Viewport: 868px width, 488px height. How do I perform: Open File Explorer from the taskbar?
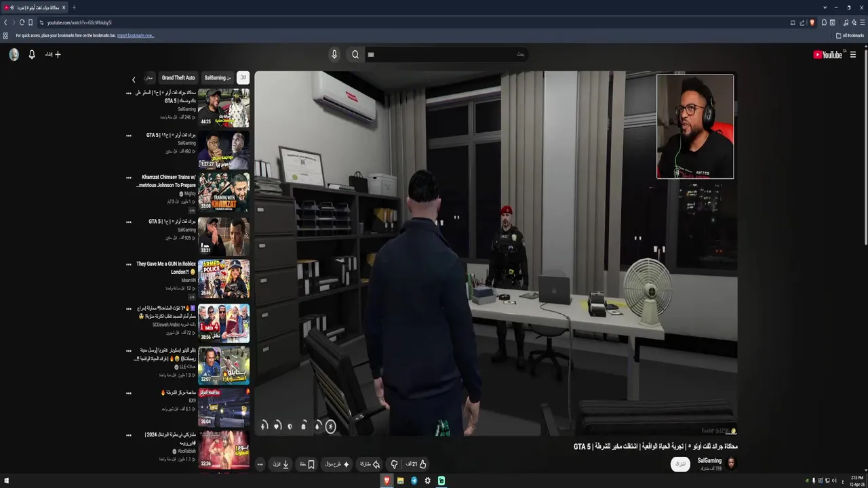tap(400, 481)
